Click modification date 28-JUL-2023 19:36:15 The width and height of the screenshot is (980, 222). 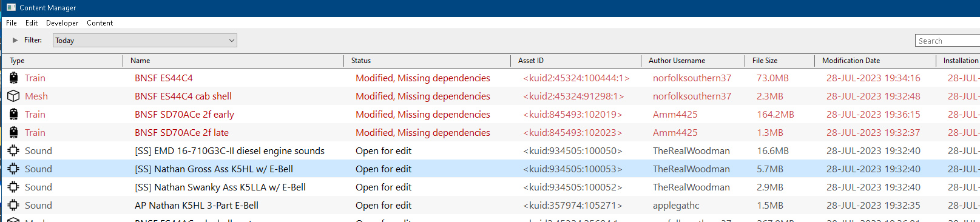873,114
